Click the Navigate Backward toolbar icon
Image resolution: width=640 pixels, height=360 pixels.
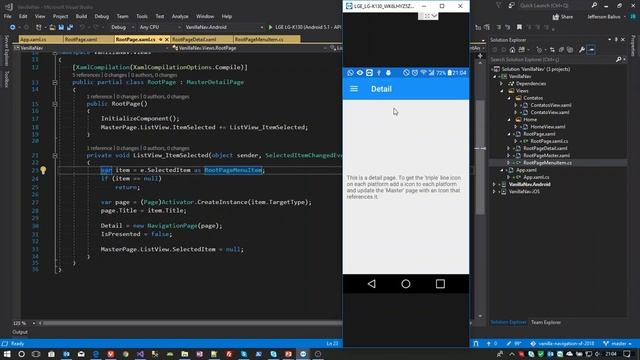[13, 27]
